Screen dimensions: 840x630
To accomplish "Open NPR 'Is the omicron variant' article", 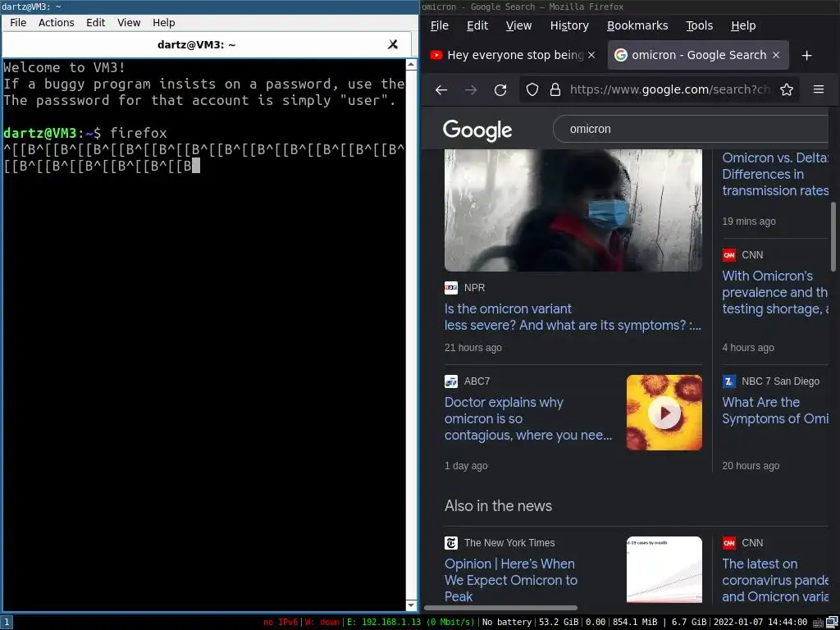I will click(x=573, y=317).
